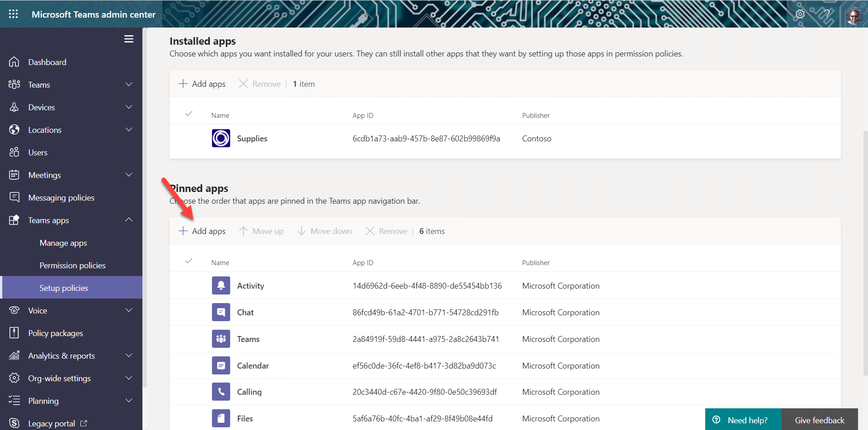Click the Teams app icon in pinned list
868x430 pixels.
point(221,339)
